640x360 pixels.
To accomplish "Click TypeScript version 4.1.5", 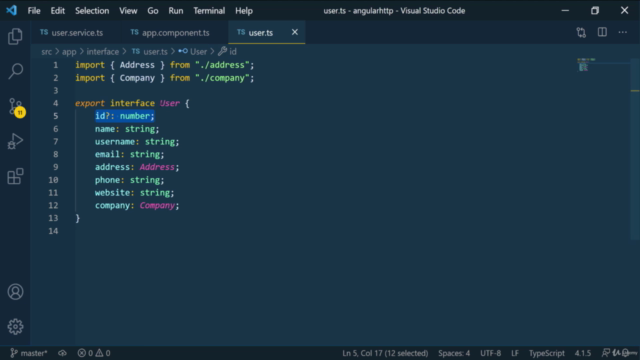I will tap(583, 353).
